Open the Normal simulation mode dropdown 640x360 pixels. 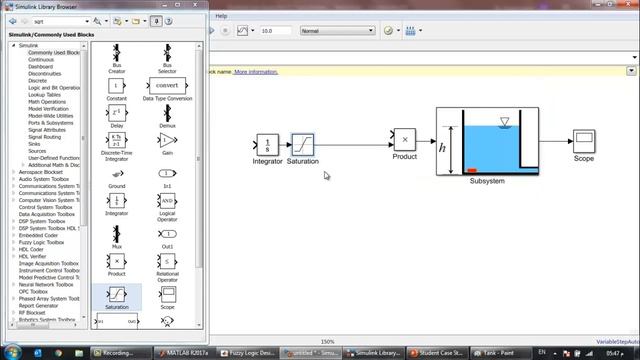[x=338, y=31]
